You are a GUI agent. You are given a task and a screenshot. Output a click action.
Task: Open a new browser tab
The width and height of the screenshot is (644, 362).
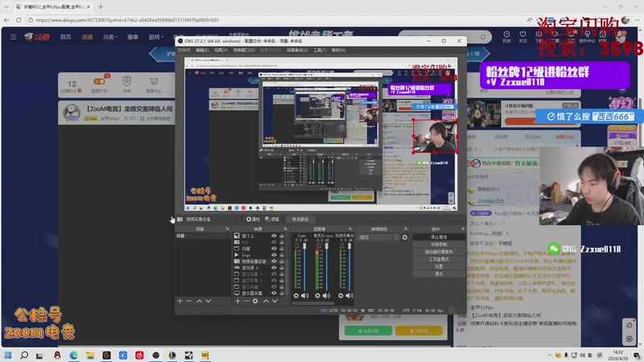coord(101,6)
